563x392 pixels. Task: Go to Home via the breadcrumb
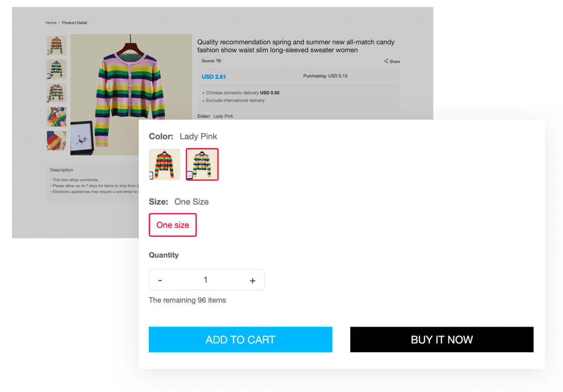pyautogui.click(x=51, y=23)
